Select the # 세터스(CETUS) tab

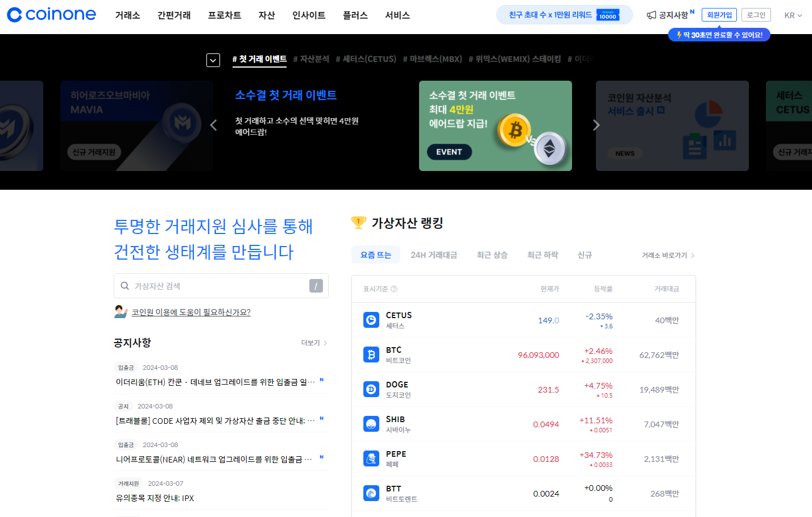[366, 59]
